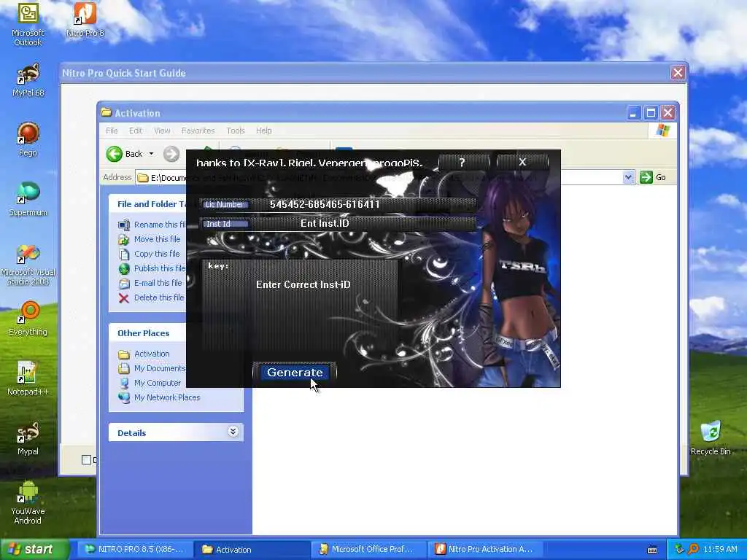Click Rename this file icon
747x560 pixels.
124,225
